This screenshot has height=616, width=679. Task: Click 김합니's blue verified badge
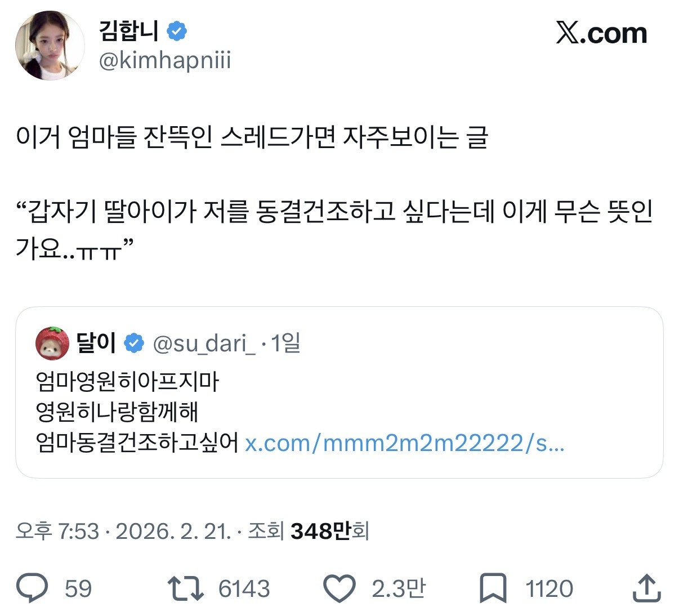point(177,31)
